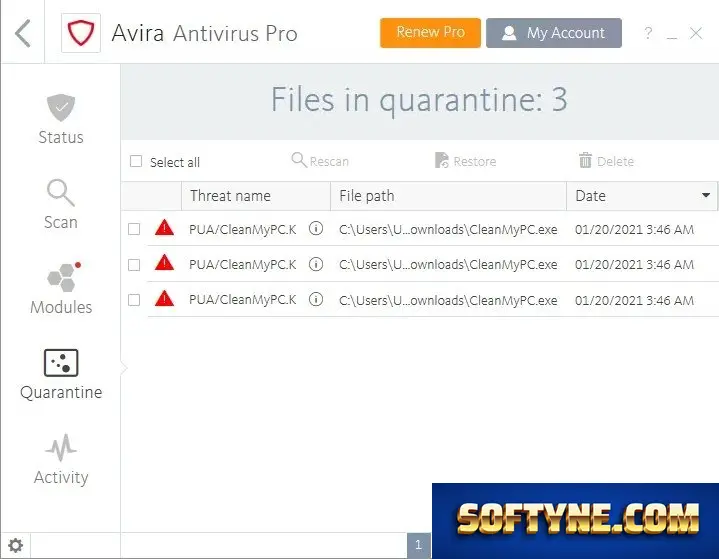Toggle Date column sort arrow
The image size is (719, 559).
click(x=706, y=195)
